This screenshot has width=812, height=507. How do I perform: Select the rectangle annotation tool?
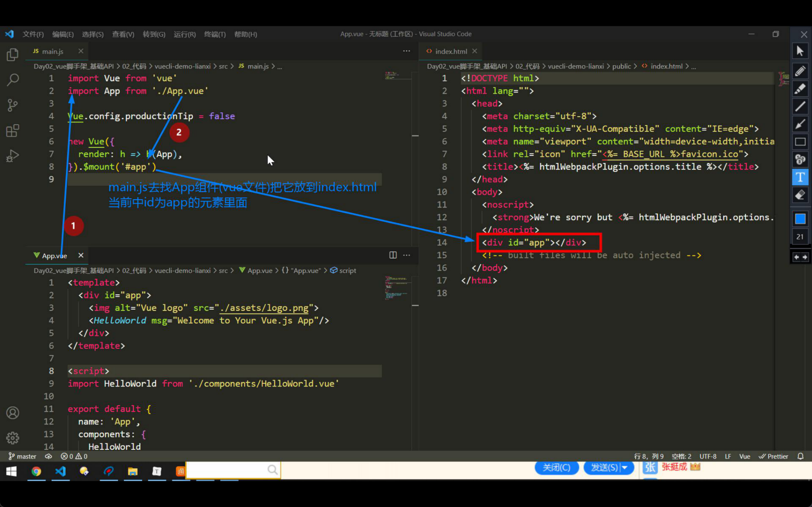tap(800, 142)
